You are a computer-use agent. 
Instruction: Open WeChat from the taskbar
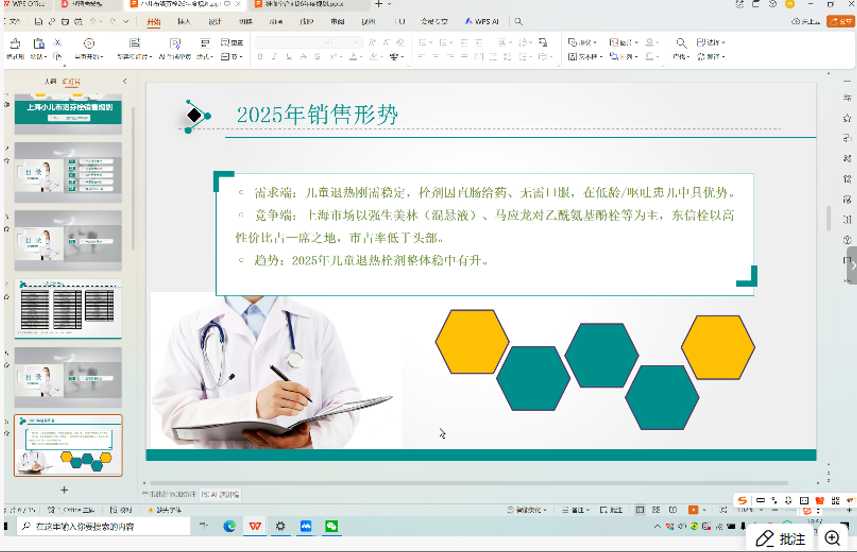(x=331, y=526)
